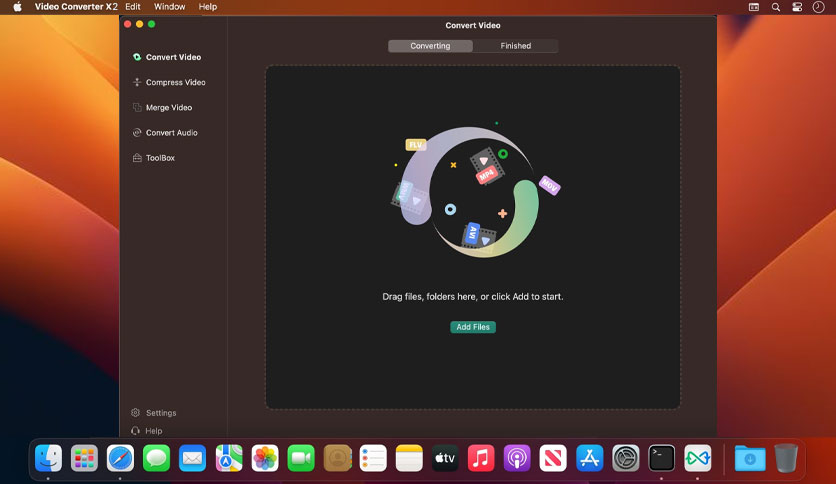Screen dimensions: 836x484
Task: Open FaceTime from the Dock
Action: coord(301,458)
